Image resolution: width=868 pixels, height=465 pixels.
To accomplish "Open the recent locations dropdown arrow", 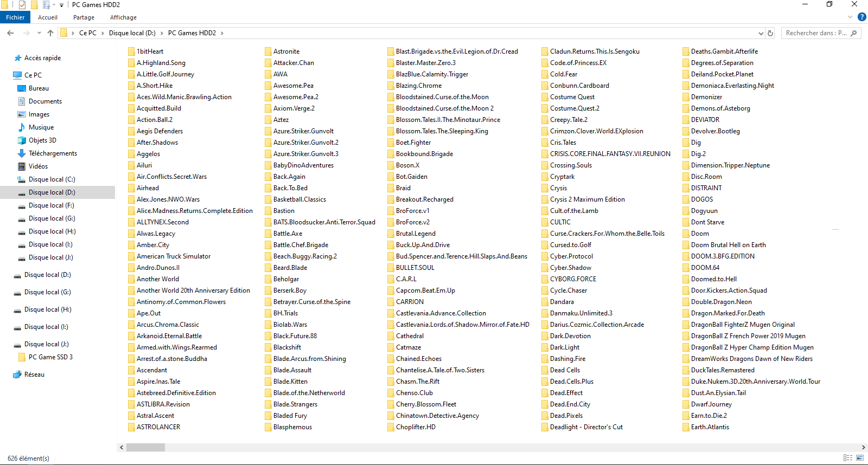I will (39, 33).
